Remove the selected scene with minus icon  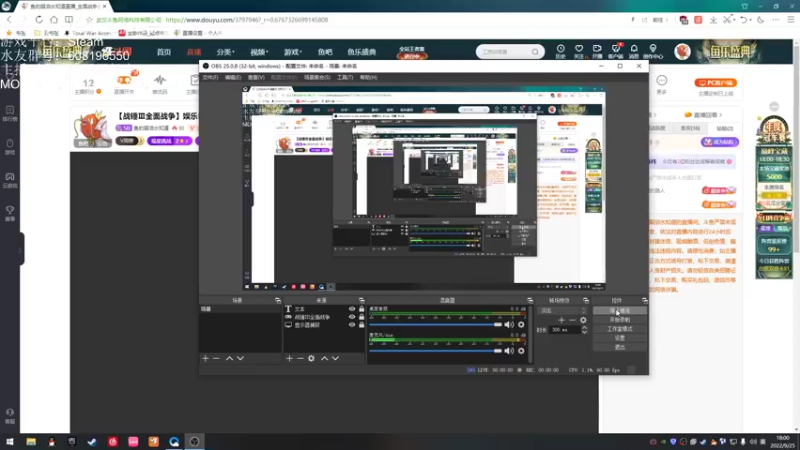[x=216, y=359]
